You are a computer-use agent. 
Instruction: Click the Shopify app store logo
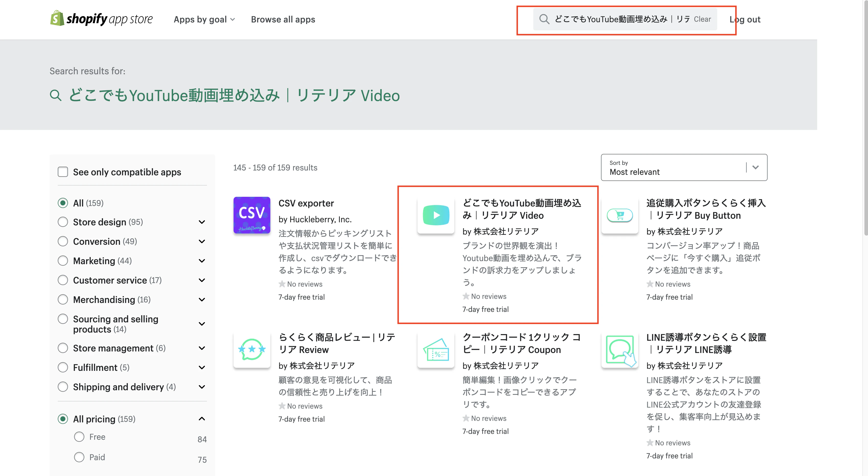101,19
